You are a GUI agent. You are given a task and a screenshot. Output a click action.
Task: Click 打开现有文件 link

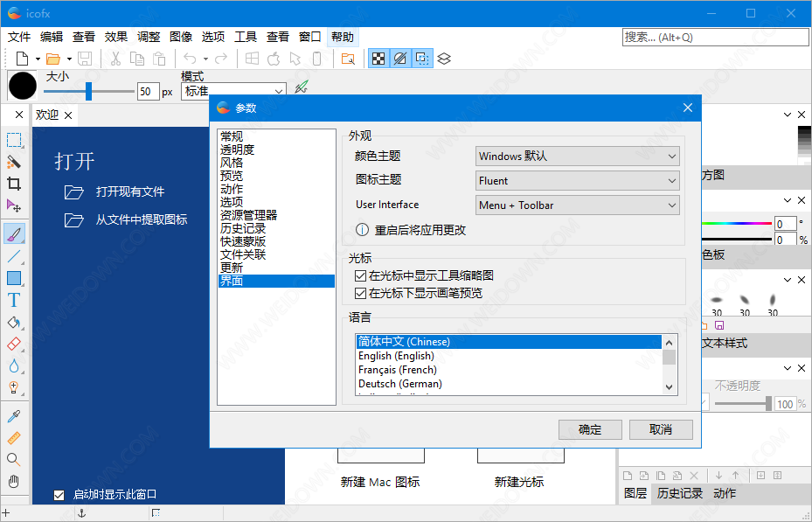point(130,191)
